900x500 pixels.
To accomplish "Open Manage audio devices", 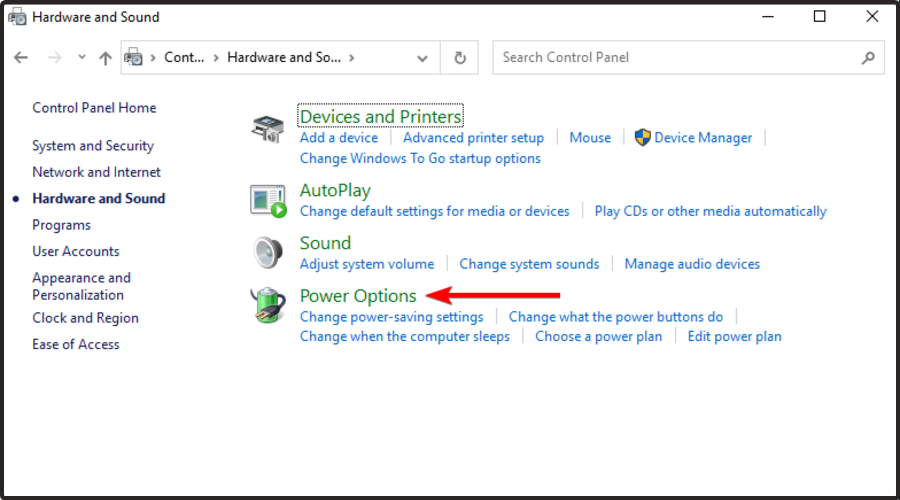I will (692, 264).
